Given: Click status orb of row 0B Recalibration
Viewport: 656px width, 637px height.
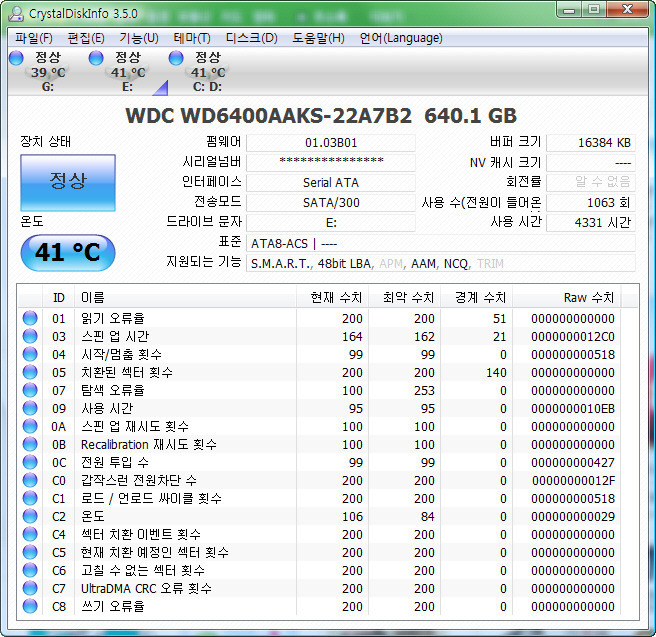Looking at the screenshot, I should pos(30,444).
